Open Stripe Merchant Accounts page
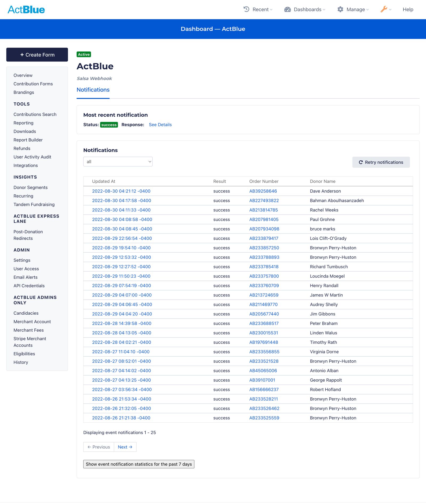Viewport: 426px width, 504px height. (x=30, y=342)
